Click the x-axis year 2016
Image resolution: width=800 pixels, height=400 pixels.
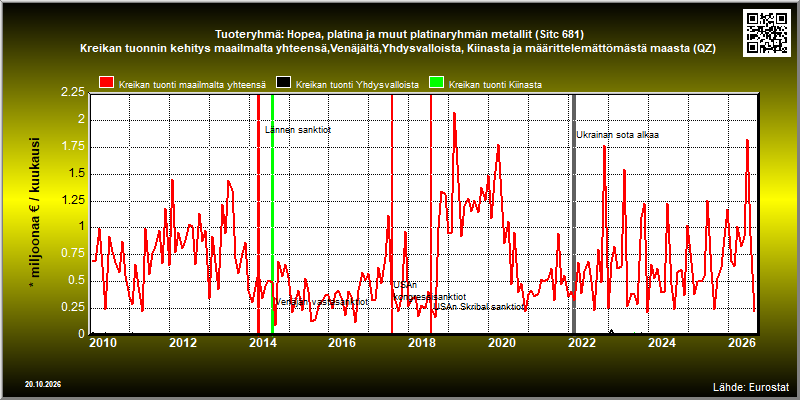tap(342, 343)
